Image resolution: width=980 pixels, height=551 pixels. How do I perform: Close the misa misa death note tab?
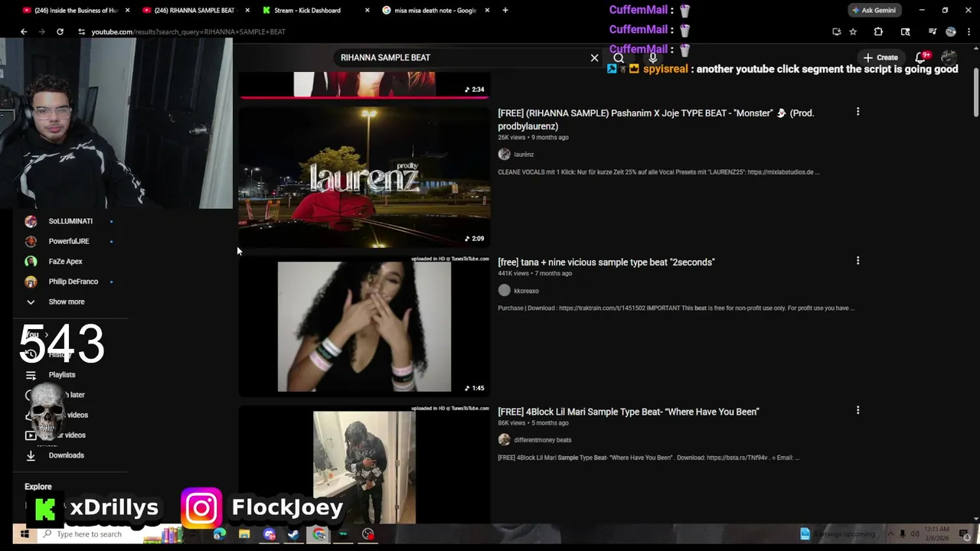tap(487, 10)
